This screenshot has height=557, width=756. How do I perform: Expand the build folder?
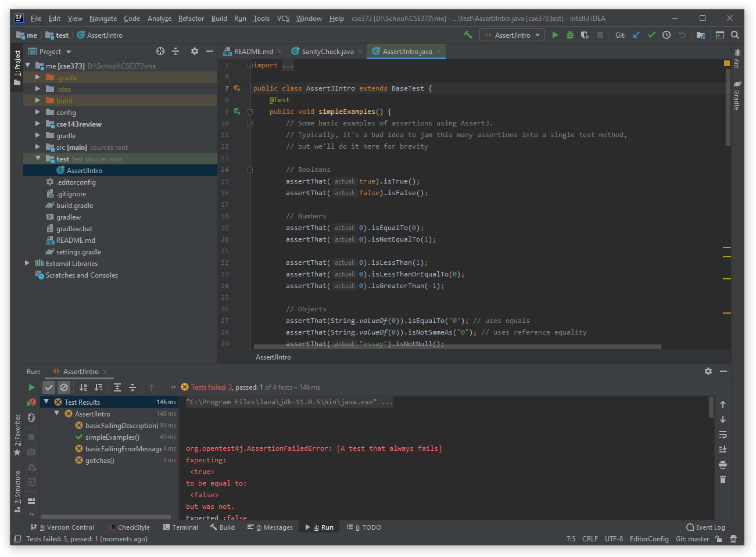[x=38, y=100]
